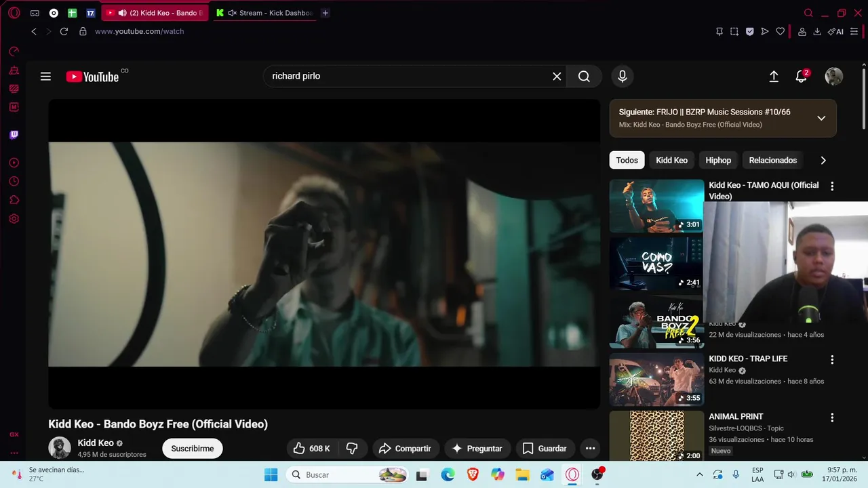Open the Preguntar AI button
The width and height of the screenshot is (868, 488).
coord(477,449)
